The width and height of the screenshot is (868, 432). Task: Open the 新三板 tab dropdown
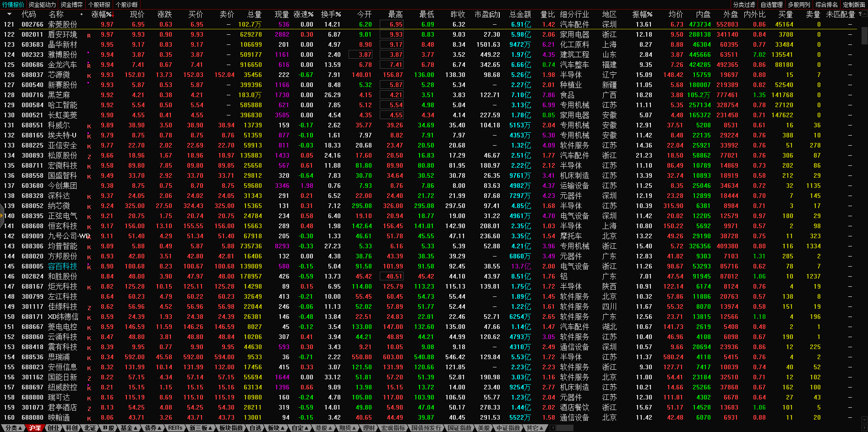coord(201,428)
